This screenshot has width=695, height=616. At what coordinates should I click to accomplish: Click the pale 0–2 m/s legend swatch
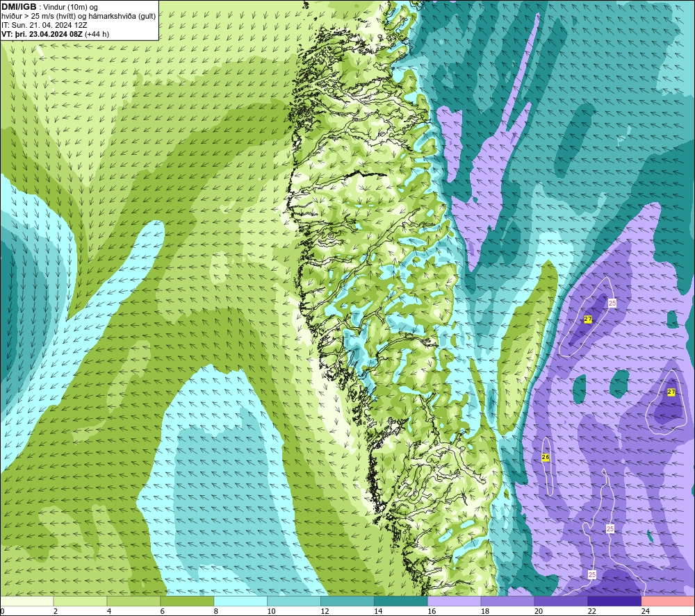click(x=26, y=601)
